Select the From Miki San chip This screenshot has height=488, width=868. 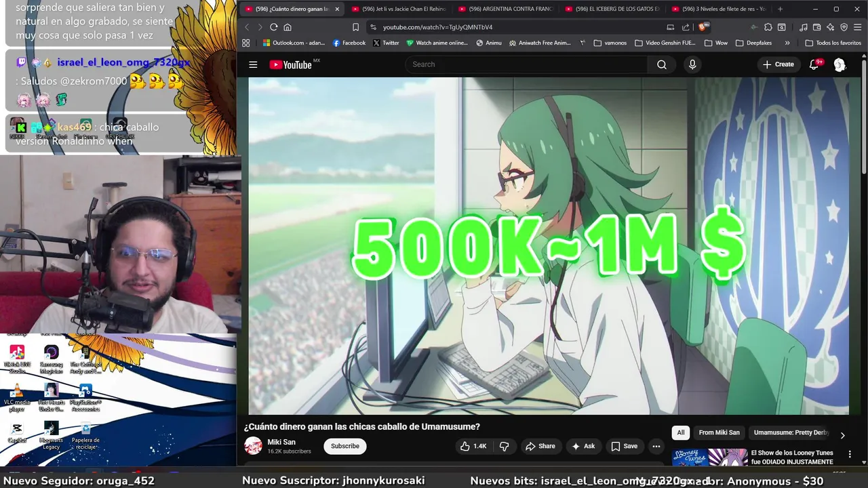[x=719, y=432]
